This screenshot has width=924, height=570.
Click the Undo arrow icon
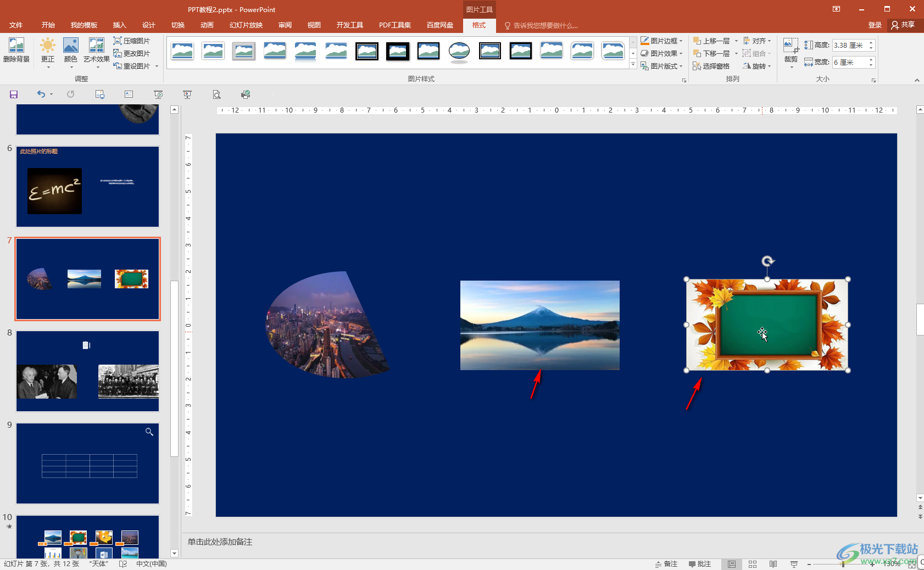pos(41,94)
